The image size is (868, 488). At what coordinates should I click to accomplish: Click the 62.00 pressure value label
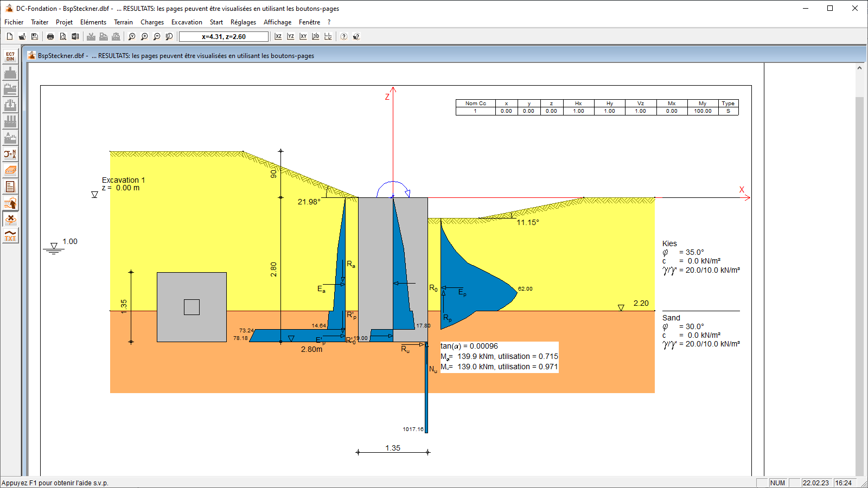(525, 289)
